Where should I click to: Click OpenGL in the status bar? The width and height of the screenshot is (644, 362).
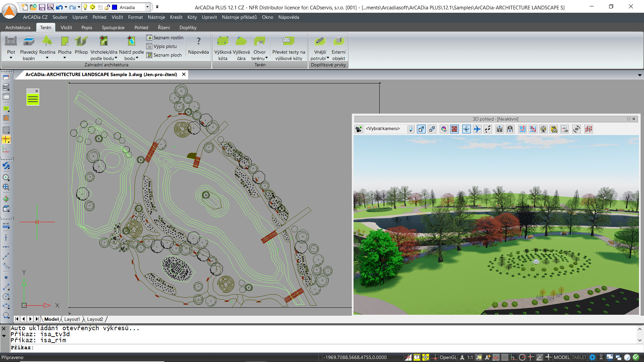click(x=448, y=357)
